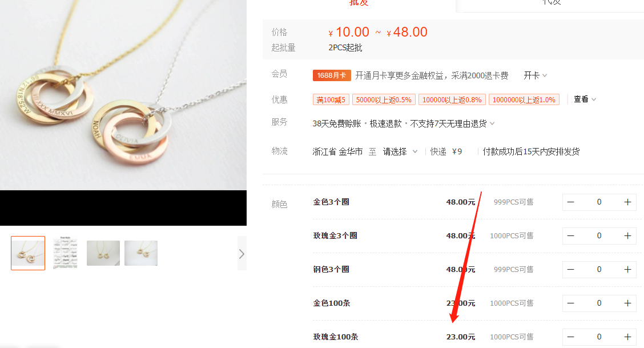Select the font style chart thumbnail
This screenshot has width=644, height=348.
pyautogui.click(x=65, y=253)
